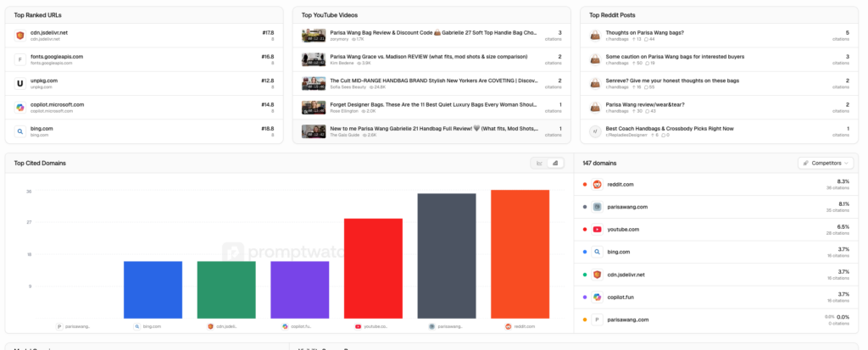Select the 'copilot.microsoft.com' name in Top Ranked URLs
The width and height of the screenshot is (868, 350).
tap(57, 105)
